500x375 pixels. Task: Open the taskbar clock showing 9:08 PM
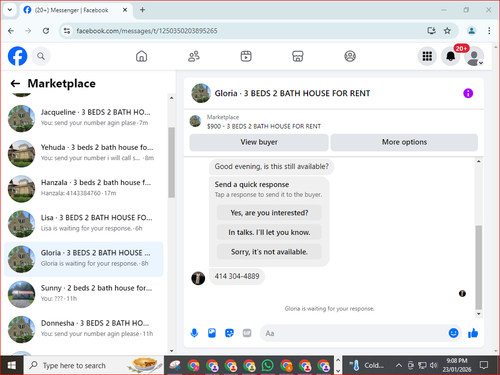(x=457, y=365)
